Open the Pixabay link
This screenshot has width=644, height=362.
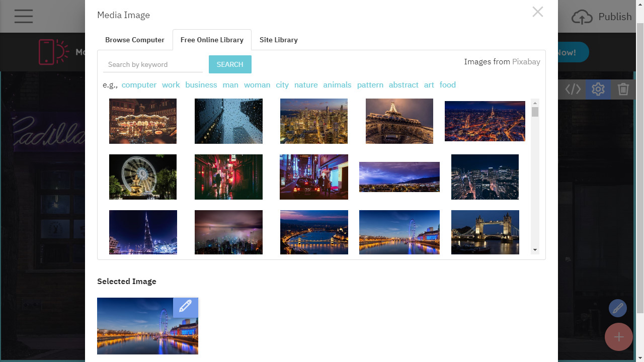[526, 62]
